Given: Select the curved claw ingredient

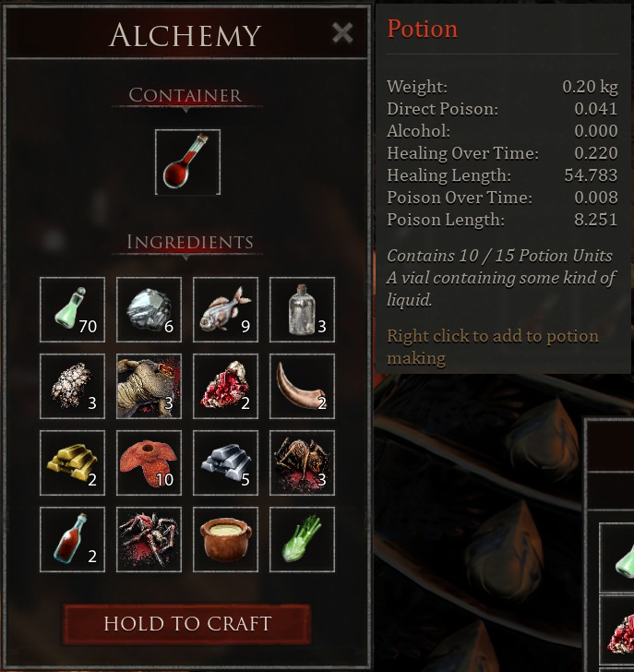Looking at the screenshot, I should coord(302,386).
